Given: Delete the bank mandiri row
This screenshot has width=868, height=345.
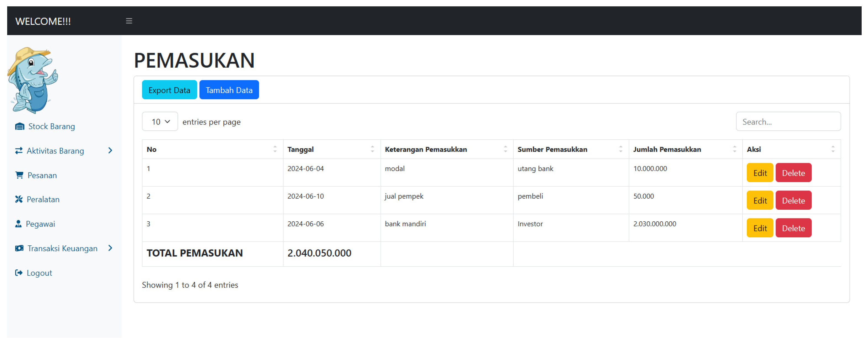Looking at the screenshot, I should pos(793,228).
